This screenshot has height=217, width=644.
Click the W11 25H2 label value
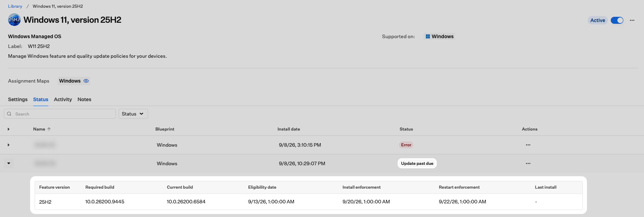39,46
